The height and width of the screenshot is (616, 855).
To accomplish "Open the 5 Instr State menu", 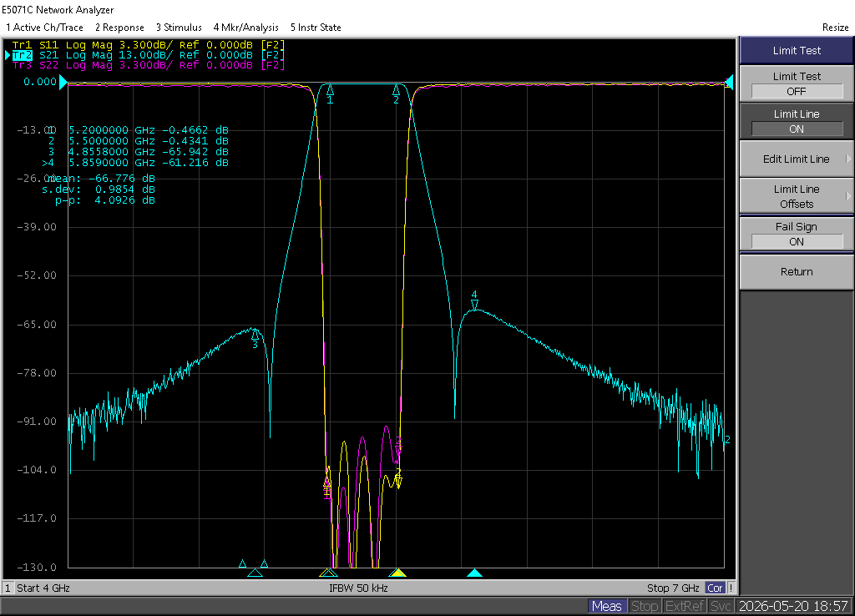I will pos(316,28).
